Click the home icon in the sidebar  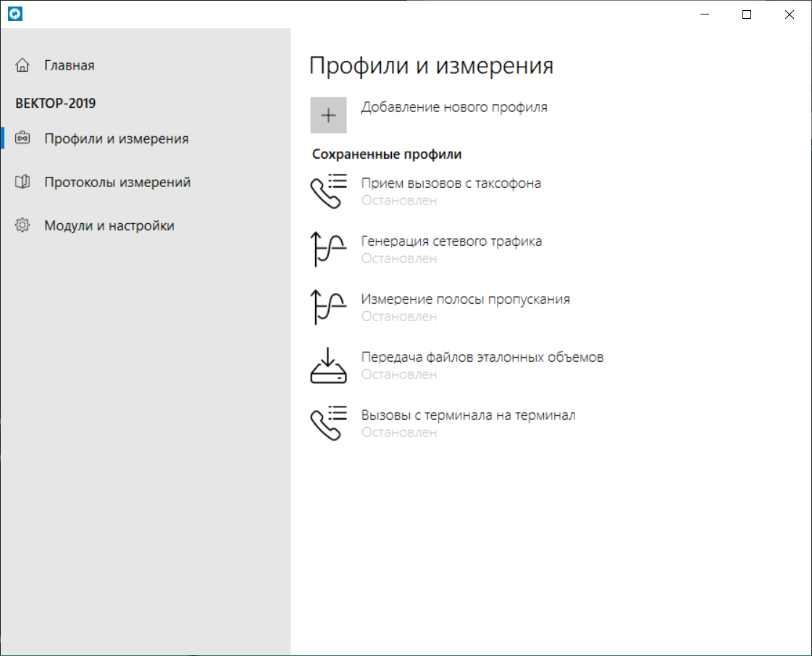click(x=22, y=65)
